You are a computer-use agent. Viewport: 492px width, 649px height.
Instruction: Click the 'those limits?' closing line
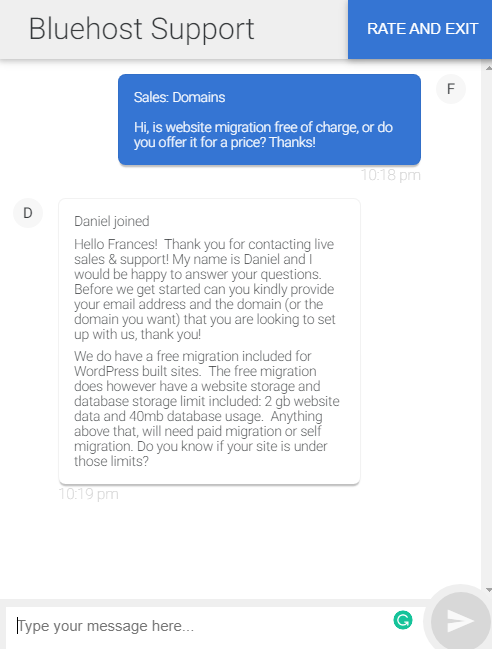pyautogui.click(x=111, y=461)
